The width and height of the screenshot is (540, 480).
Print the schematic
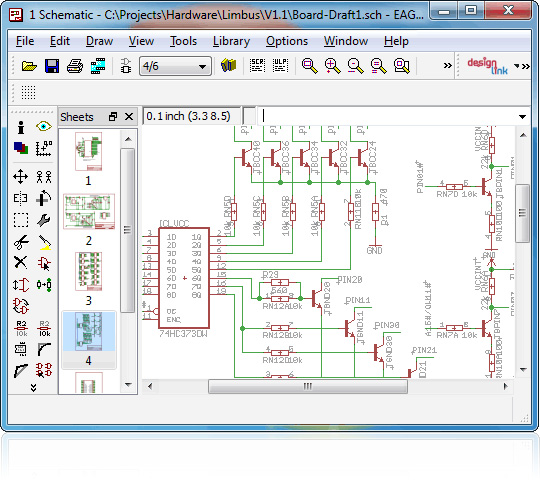coord(75,65)
